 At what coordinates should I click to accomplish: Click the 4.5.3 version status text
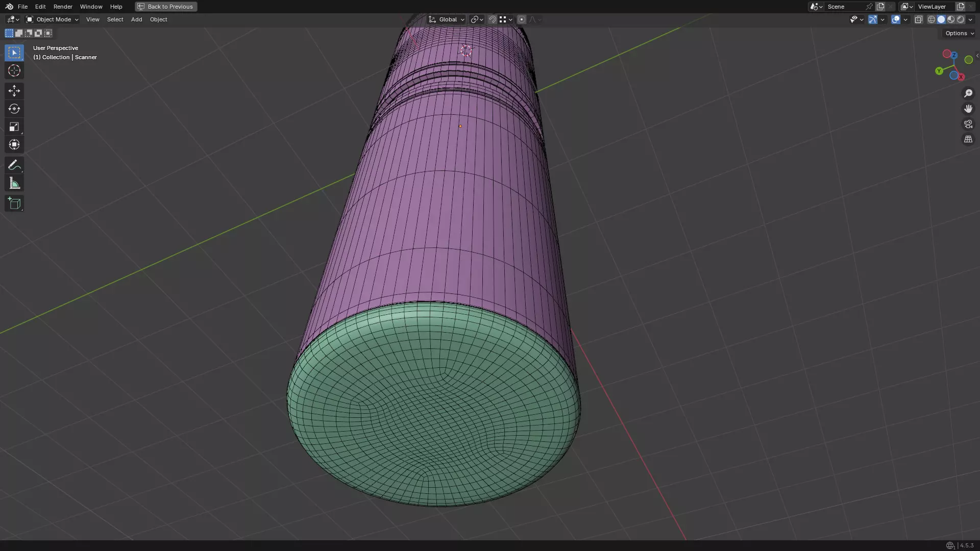pos(967,545)
